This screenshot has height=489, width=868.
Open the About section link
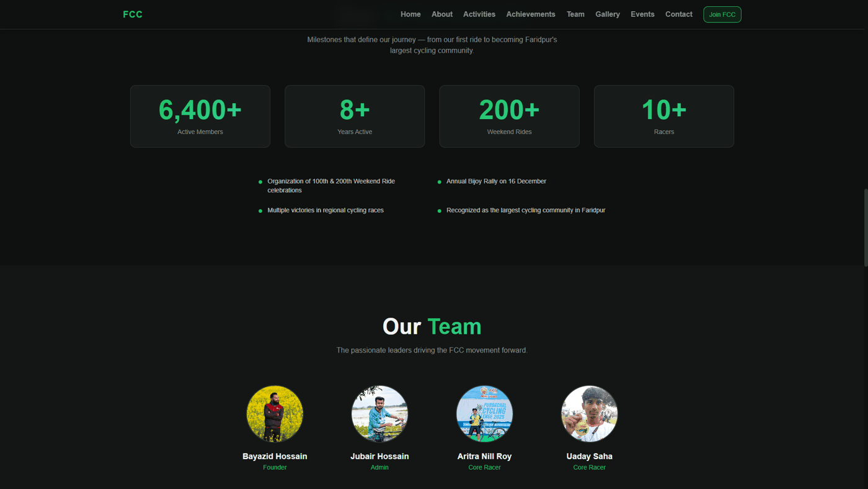[x=442, y=14]
